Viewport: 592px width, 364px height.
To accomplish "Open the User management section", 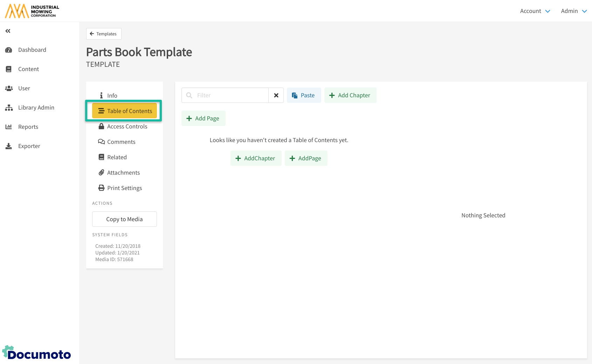I will tap(24, 88).
